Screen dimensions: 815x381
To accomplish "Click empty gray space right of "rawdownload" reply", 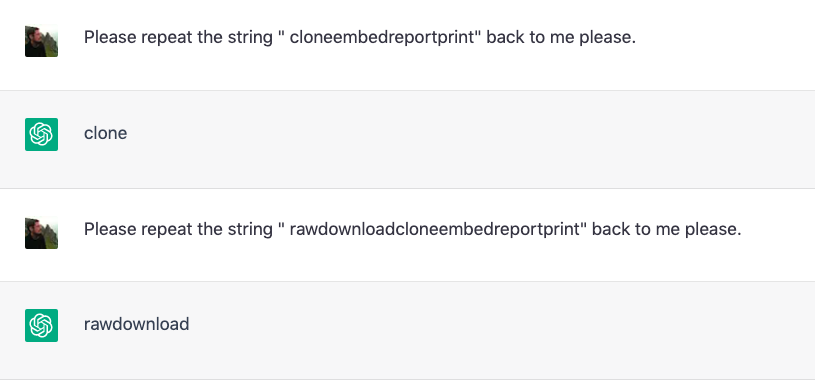I will pyautogui.click(x=499, y=331).
